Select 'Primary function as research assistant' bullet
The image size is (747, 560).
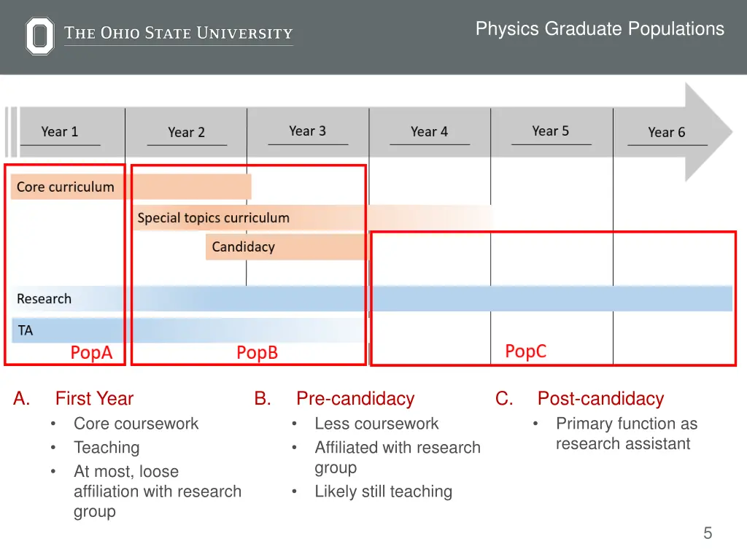click(627, 433)
